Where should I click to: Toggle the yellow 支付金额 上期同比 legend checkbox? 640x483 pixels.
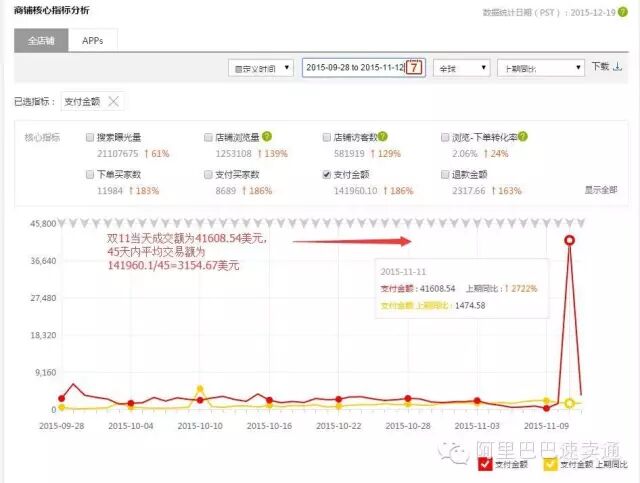(x=550, y=464)
